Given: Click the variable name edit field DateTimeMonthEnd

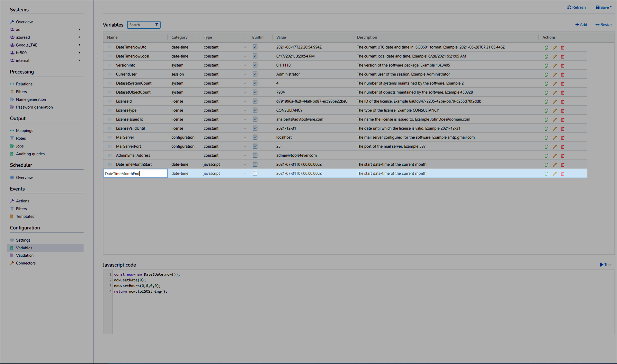Looking at the screenshot, I should (135, 173).
